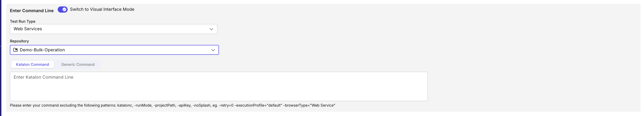The height and width of the screenshot is (116, 644).
Task: Click the word "katalonc" in the hint
Action: [124, 105]
